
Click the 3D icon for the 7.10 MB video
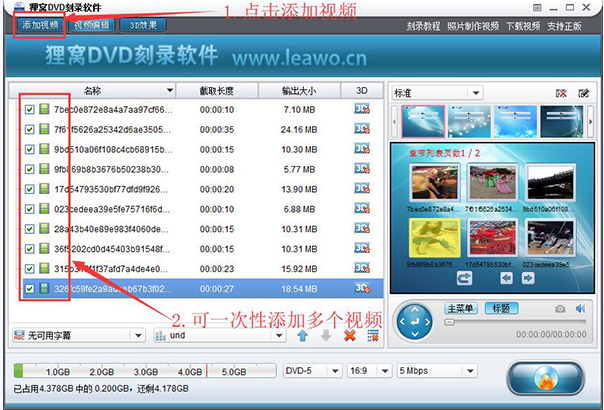(x=362, y=109)
